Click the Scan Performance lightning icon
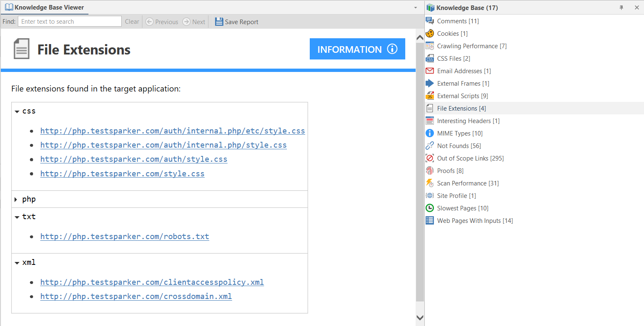 430,183
